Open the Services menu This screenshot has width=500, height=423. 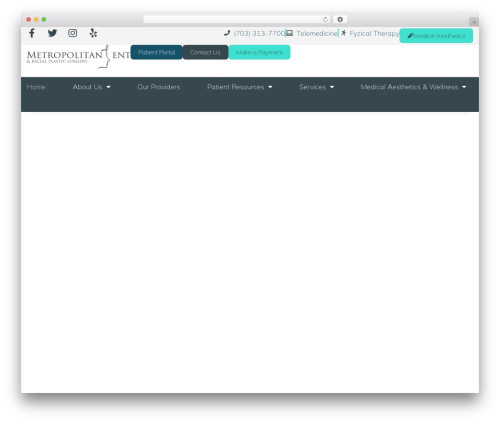[312, 87]
